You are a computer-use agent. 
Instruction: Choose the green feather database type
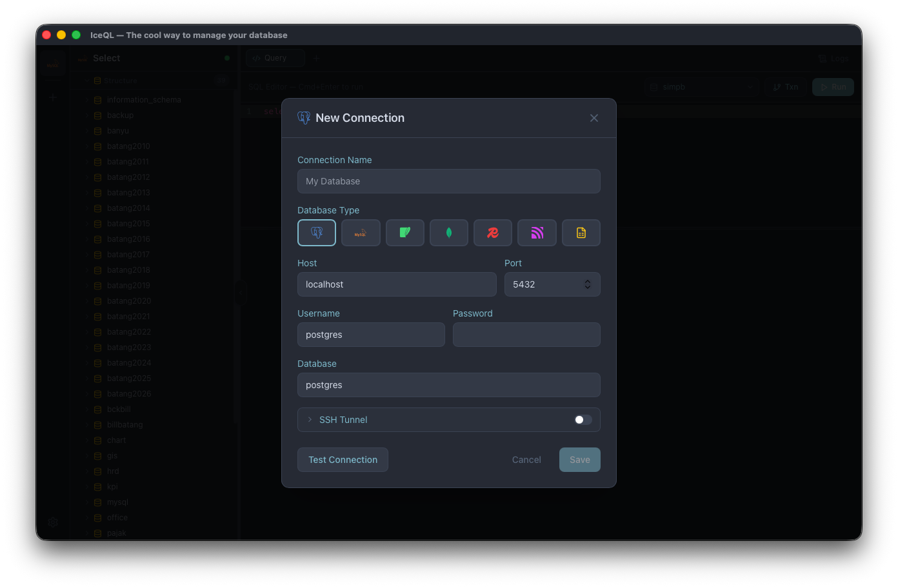(x=405, y=233)
